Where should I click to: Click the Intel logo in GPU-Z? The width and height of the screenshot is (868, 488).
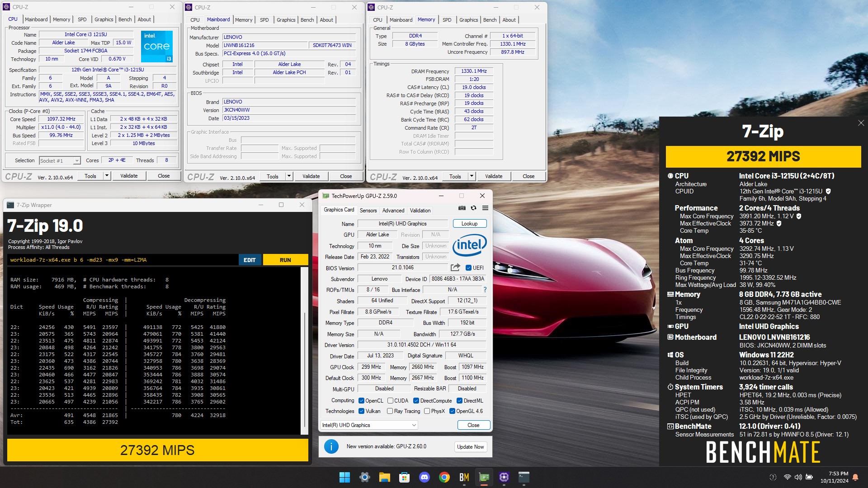pyautogui.click(x=470, y=245)
